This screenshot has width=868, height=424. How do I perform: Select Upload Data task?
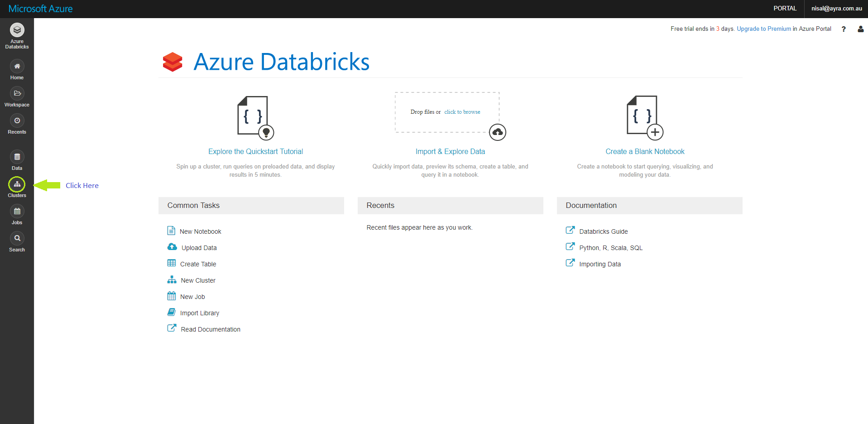199,248
